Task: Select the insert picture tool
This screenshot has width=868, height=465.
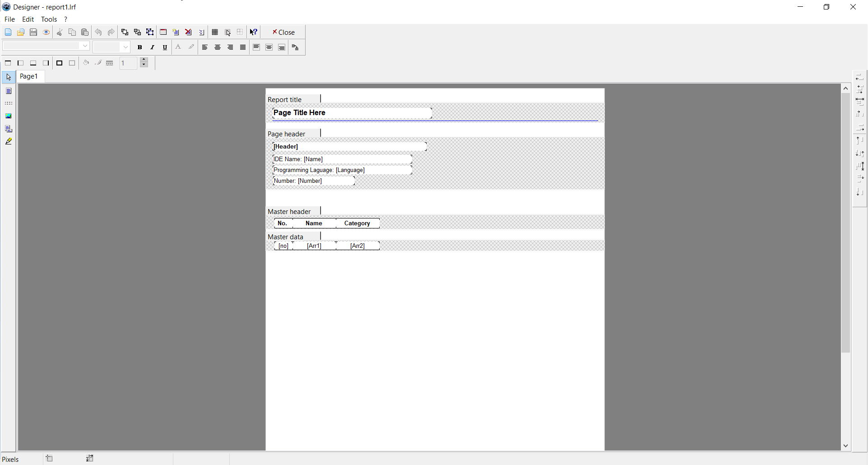Action: click(9, 116)
